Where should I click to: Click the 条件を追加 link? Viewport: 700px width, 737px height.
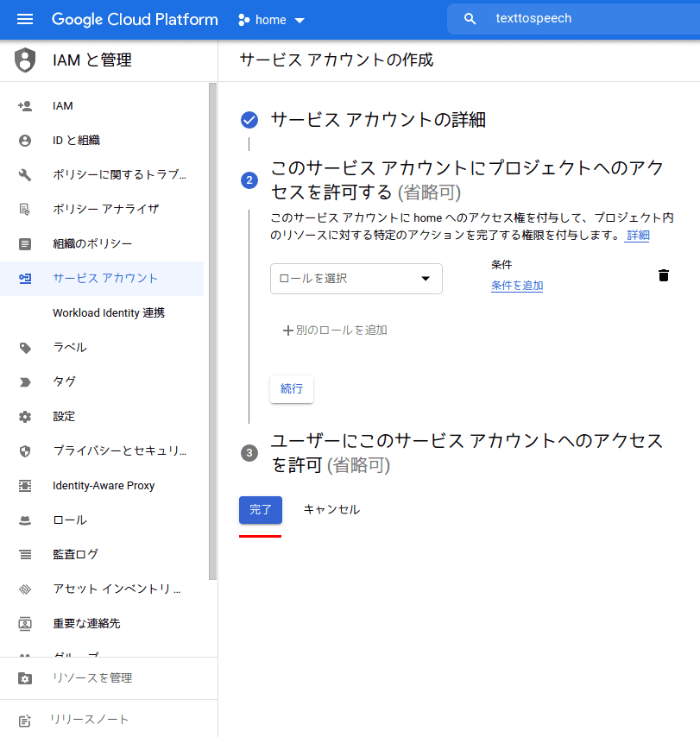(517, 286)
